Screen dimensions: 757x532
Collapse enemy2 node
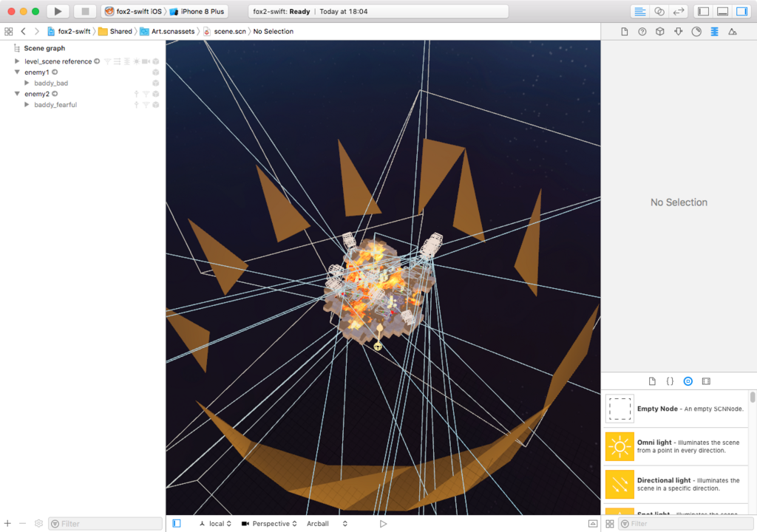pyautogui.click(x=17, y=94)
